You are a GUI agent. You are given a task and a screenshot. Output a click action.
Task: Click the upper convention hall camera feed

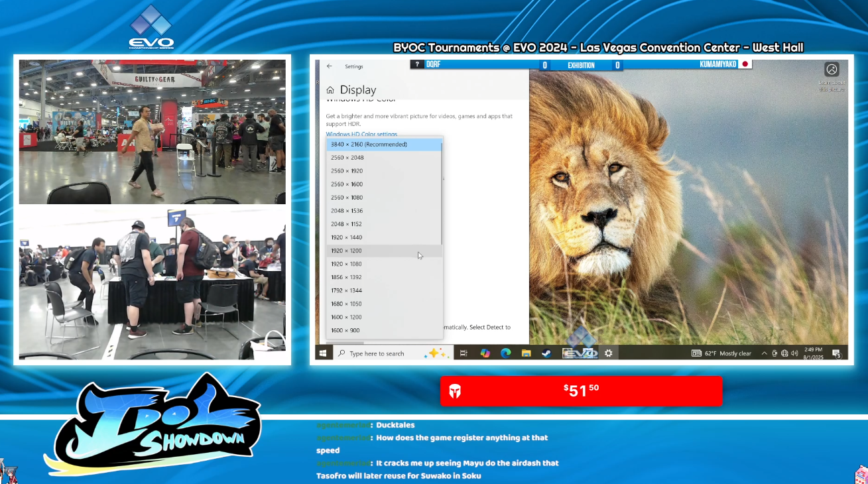point(153,132)
